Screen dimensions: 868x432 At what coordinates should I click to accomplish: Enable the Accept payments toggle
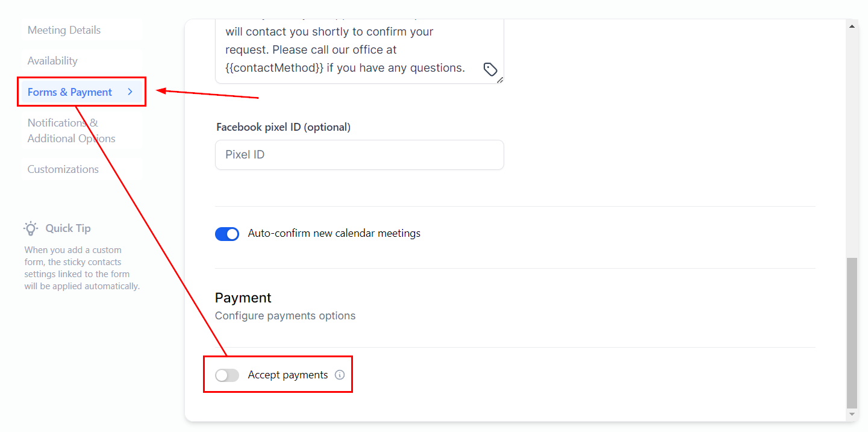pyautogui.click(x=227, y=375)
